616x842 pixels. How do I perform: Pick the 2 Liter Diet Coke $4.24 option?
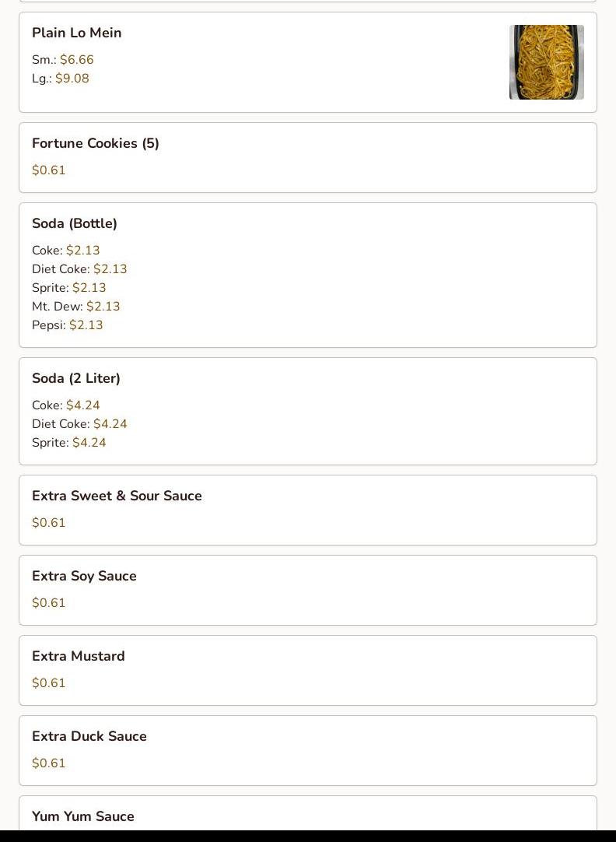[x=79, y=423]
